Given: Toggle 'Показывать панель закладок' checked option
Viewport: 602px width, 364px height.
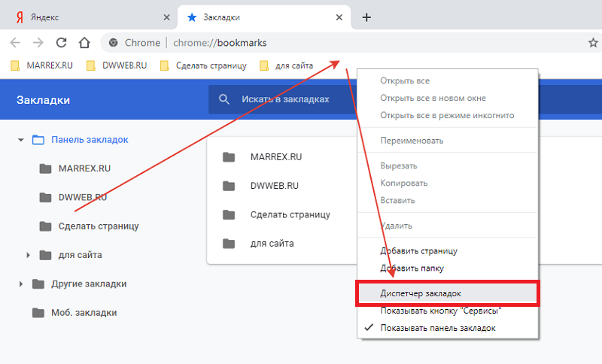Looking at the screenshot, I should (x=437, y=328).
